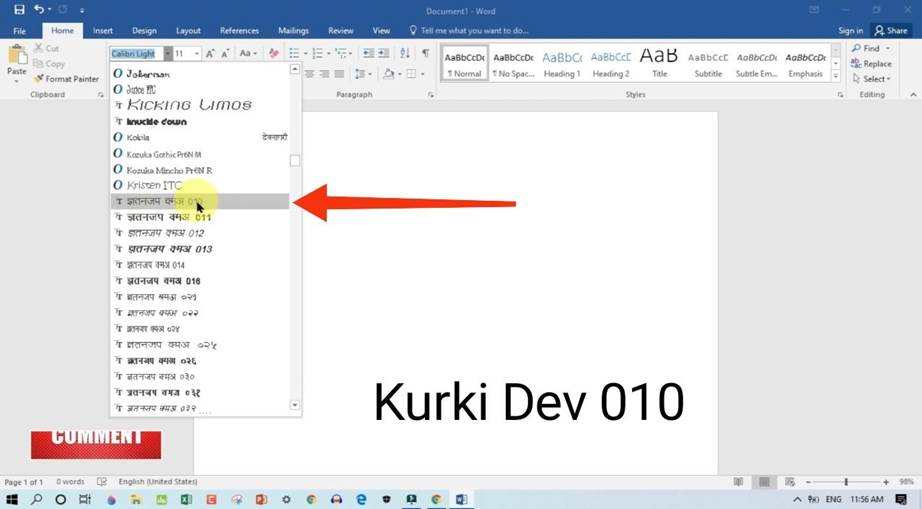Apply bullet list formatting
The image size is (922, 509).
click(x=295, y=53)
